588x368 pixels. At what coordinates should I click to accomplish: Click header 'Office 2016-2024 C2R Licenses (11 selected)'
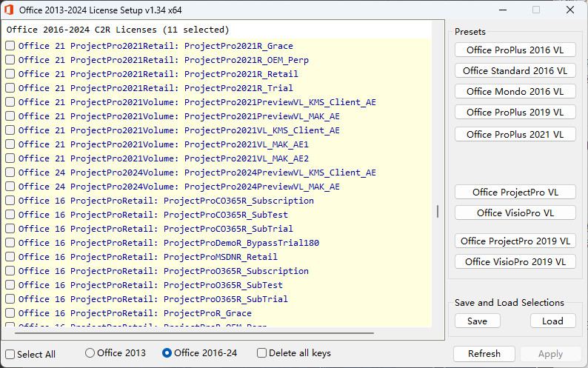pyautogui.click(x=118, y=30)
